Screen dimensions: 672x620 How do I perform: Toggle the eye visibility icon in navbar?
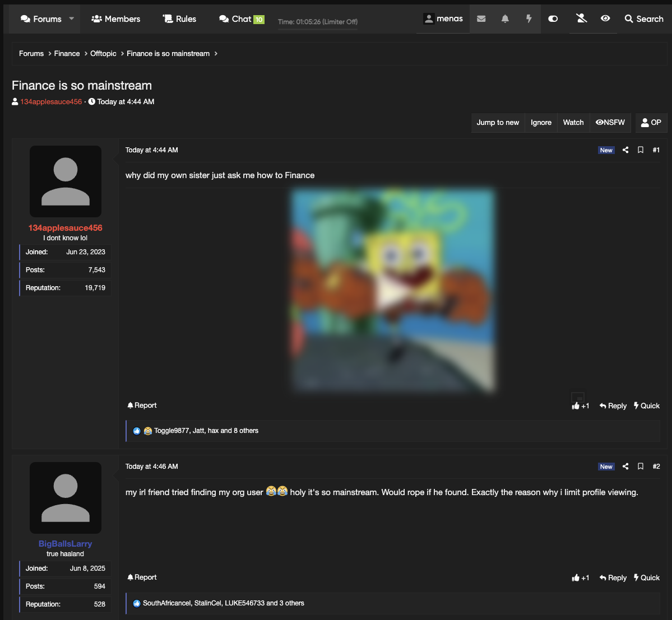click(605, 18)
